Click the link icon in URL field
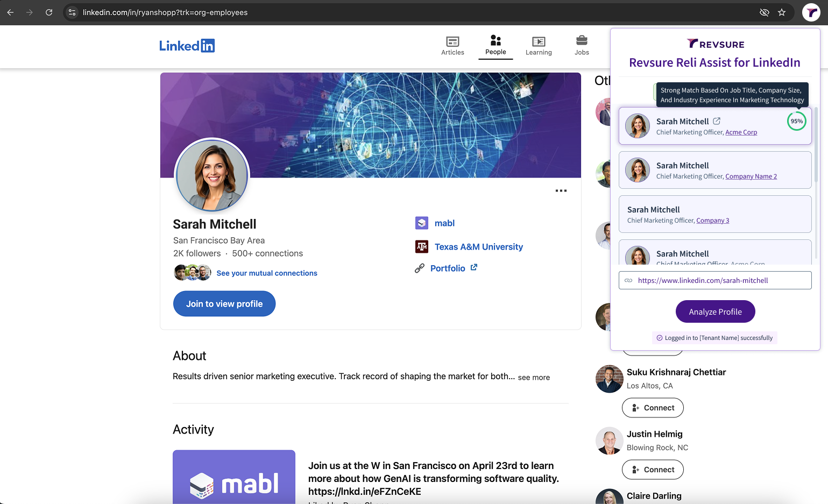Screen dimensions: 828x504 tap(628, 280)
